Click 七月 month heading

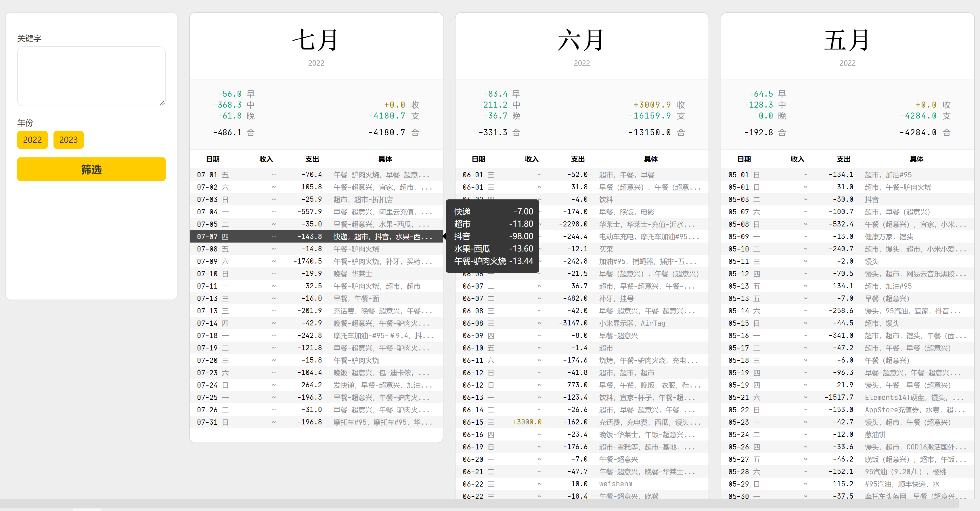tap(316, 40)
